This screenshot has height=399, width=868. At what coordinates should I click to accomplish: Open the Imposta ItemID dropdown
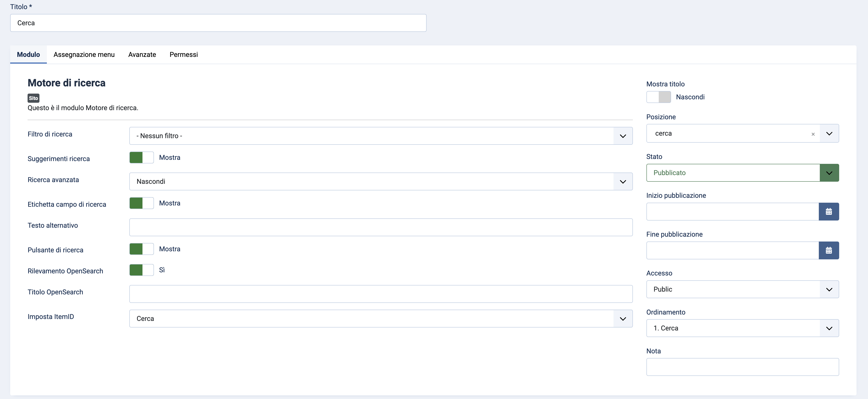click(381, 318)
